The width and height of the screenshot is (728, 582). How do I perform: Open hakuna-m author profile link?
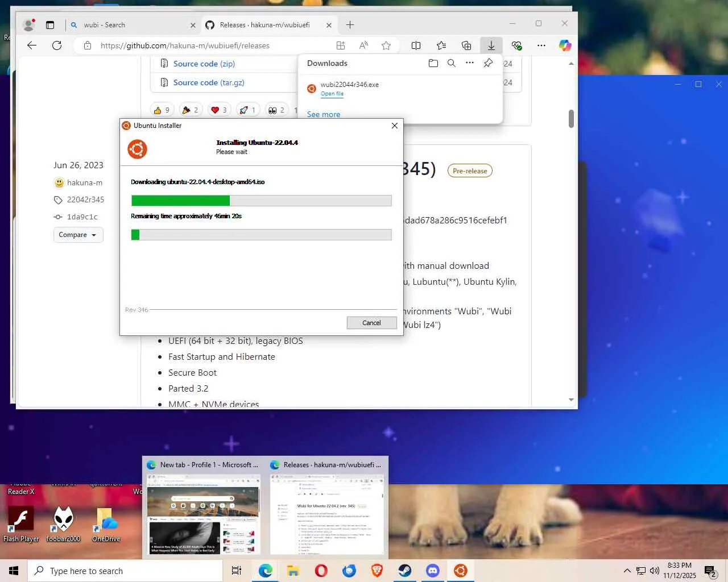click(x=85, y=182)
